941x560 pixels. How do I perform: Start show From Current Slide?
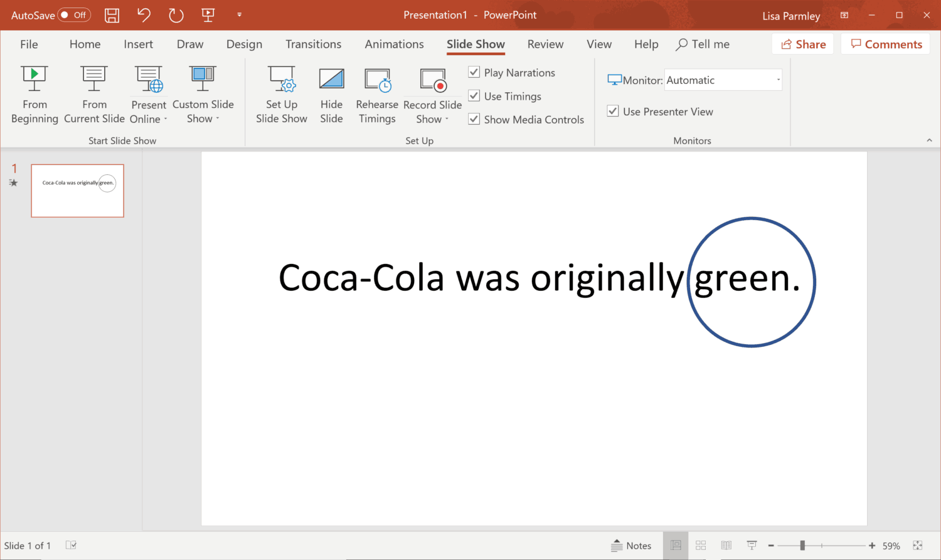(94, 94)
